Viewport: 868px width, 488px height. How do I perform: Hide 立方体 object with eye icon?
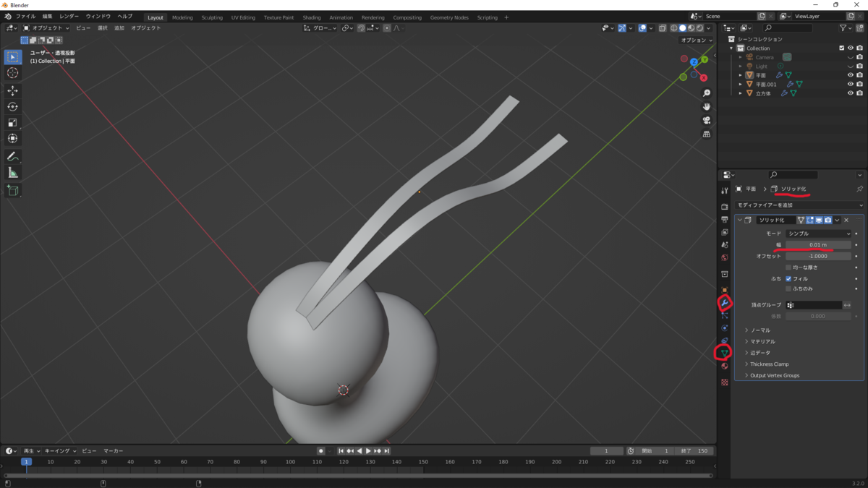click(850, 93)
